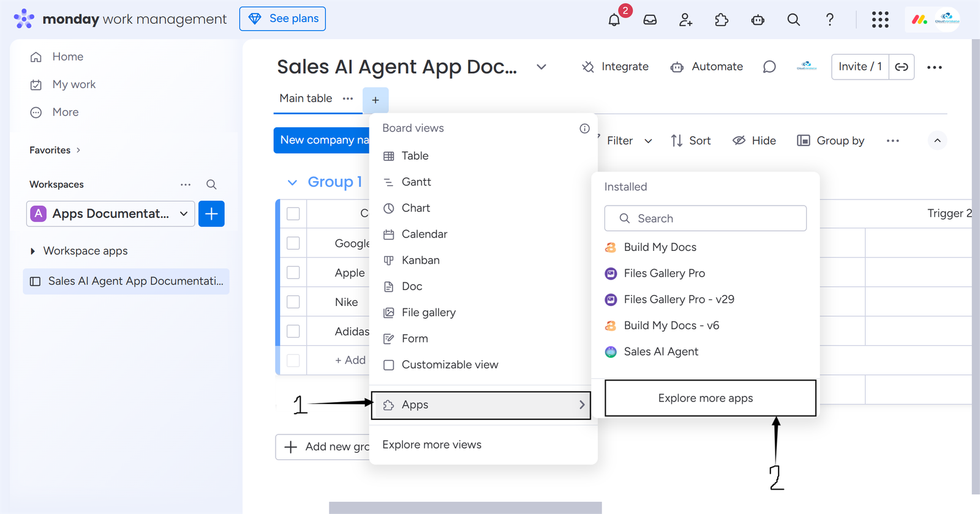Open the products switcher grid icon

tap(880, 20)
